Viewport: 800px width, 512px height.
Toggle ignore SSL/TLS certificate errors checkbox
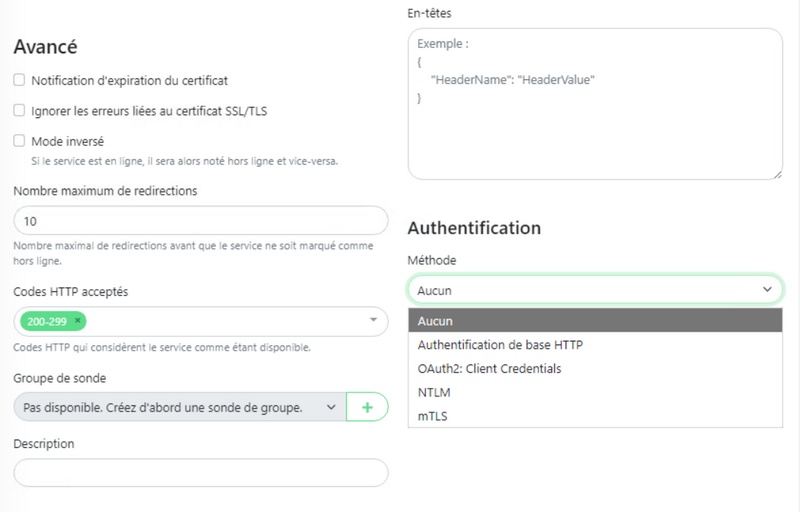19,111
